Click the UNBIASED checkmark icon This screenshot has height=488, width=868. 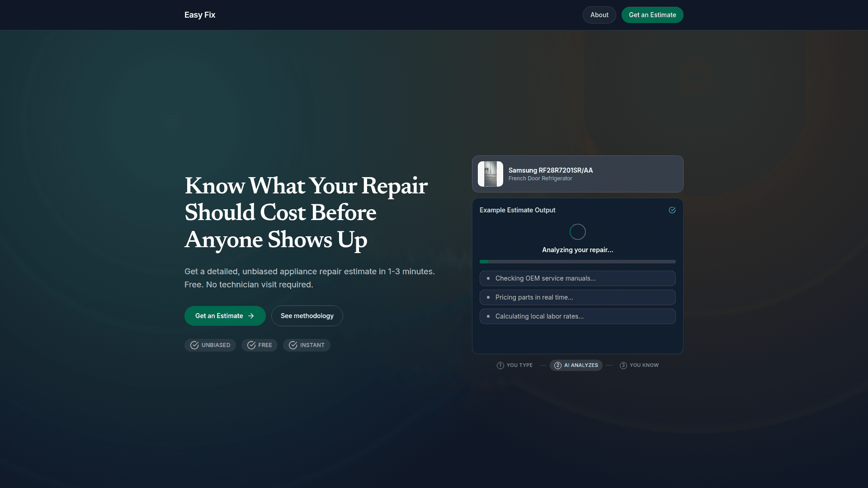194,345
